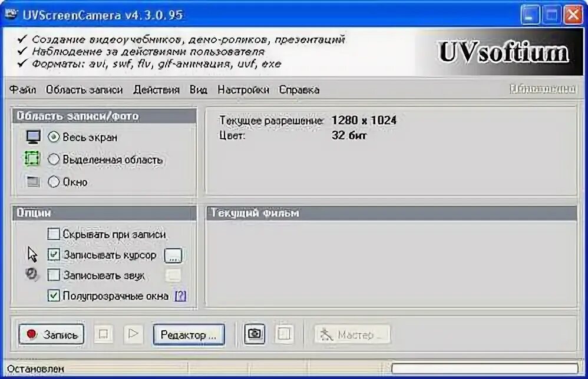This screenshot has width=588, height=379.
Task: Click the Остановлен status text
Action: (35, 369)
